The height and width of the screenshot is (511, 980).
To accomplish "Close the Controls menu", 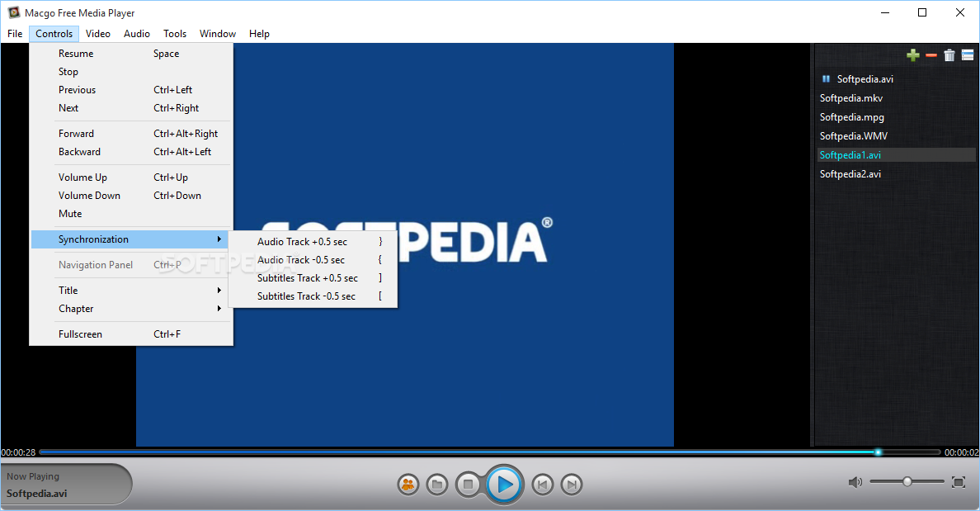I will (54, 34).
